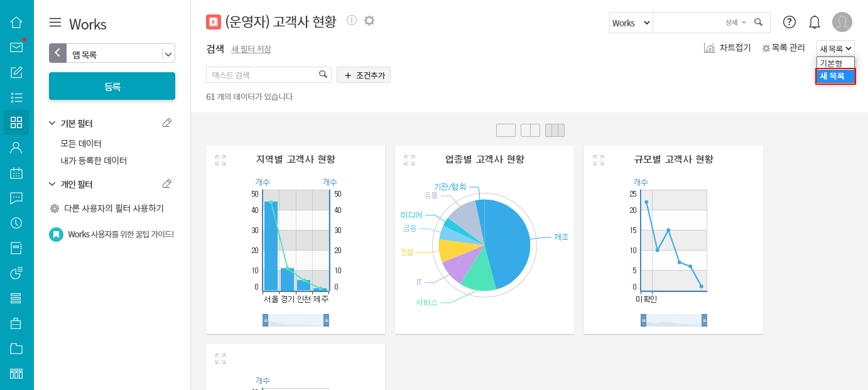
Task: Collapse the 기본 필터 section
Action: [x=52, y=124]
